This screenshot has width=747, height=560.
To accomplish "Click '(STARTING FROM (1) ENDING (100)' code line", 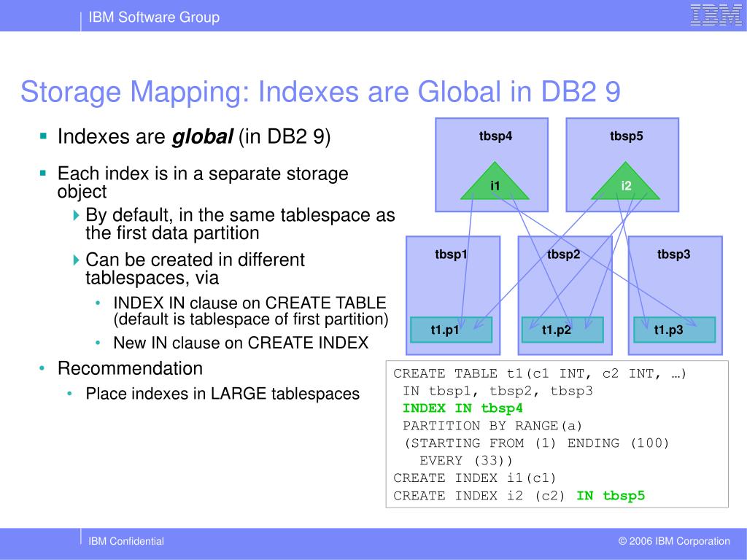I will (536, 443).
